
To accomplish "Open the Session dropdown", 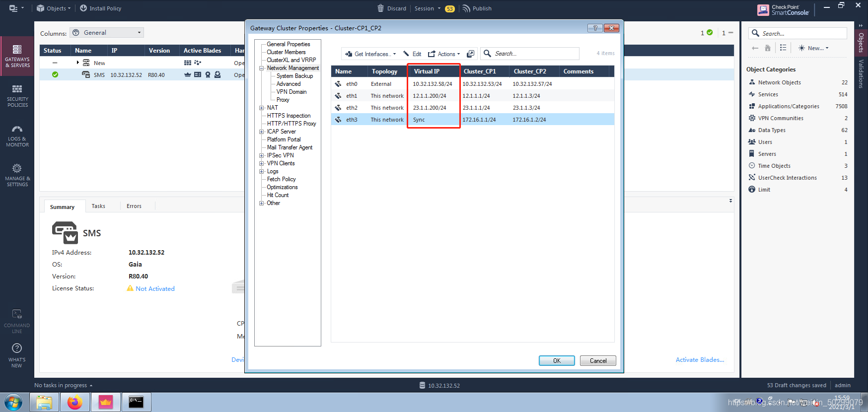I will [428, 8].
